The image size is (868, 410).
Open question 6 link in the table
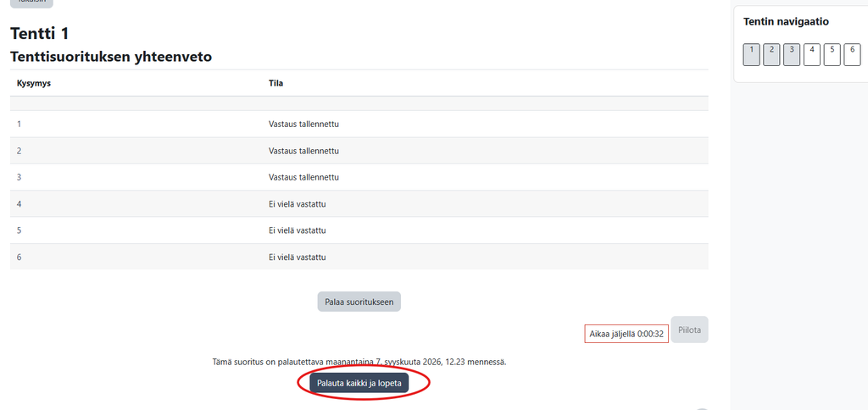tap(19, 258)
